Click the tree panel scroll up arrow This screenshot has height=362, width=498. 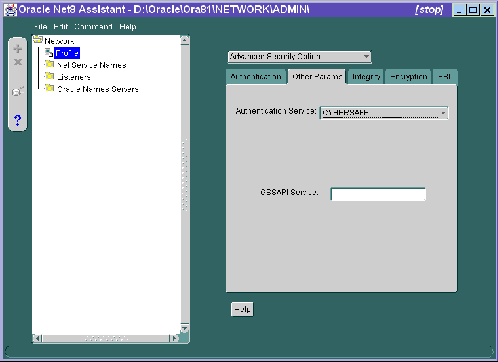pyautogui.click(x=185, y=40)
